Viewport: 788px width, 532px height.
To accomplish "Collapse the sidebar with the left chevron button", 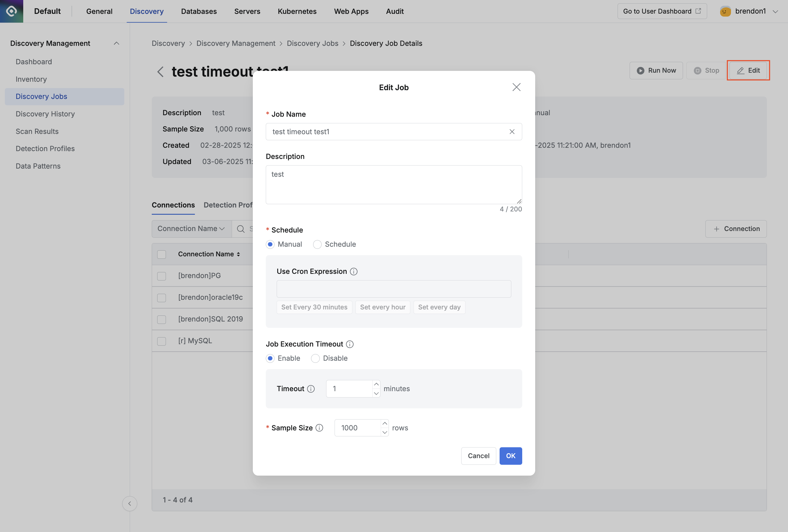I will (x=129, y=504).
